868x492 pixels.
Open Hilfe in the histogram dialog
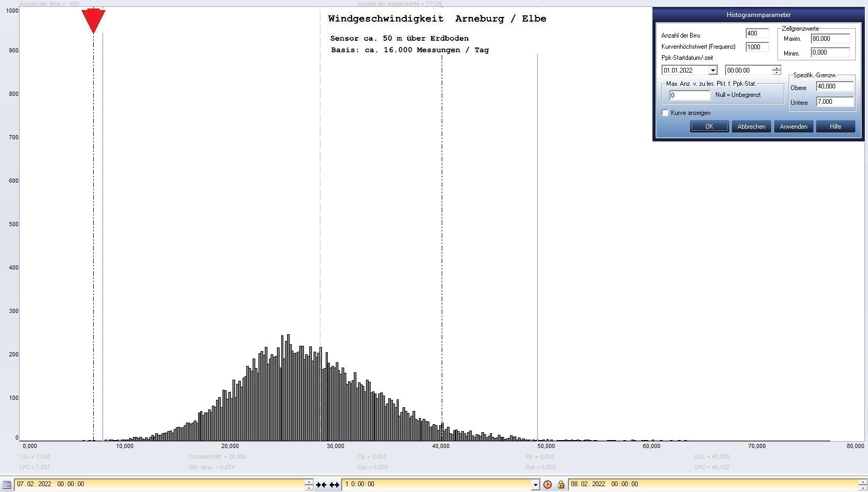(x=835, y=127)
